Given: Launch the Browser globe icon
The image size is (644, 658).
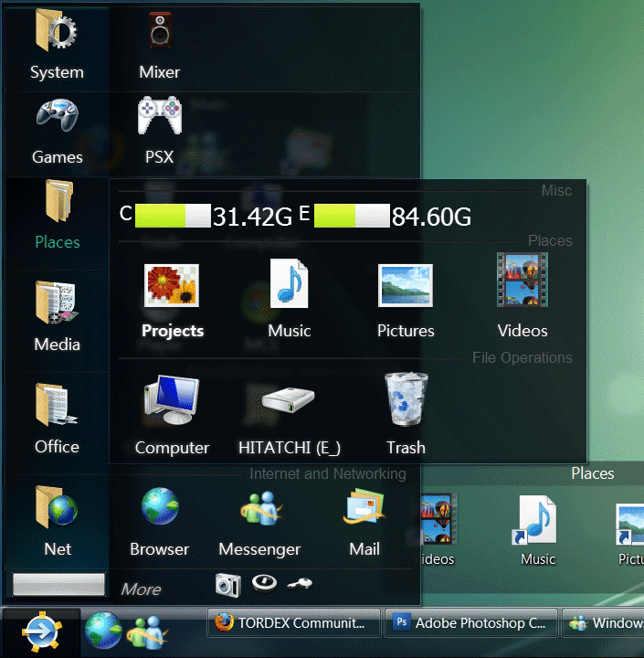Looking at the screenshot, I should point(159,508).
